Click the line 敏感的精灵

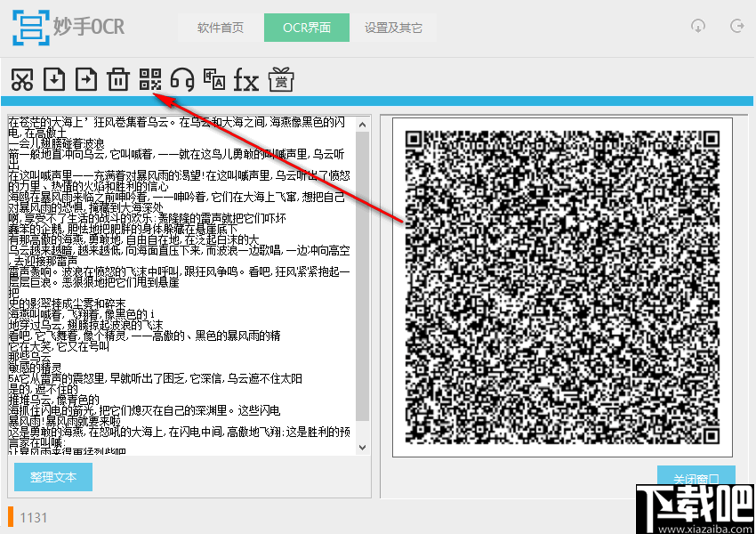click(36, 368)
